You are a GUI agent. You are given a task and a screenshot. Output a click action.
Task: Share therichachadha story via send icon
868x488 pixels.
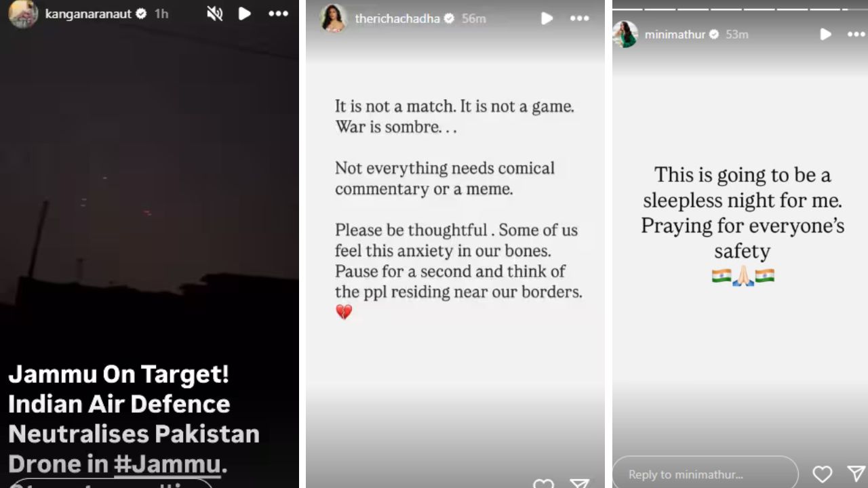tap(579, 483)
